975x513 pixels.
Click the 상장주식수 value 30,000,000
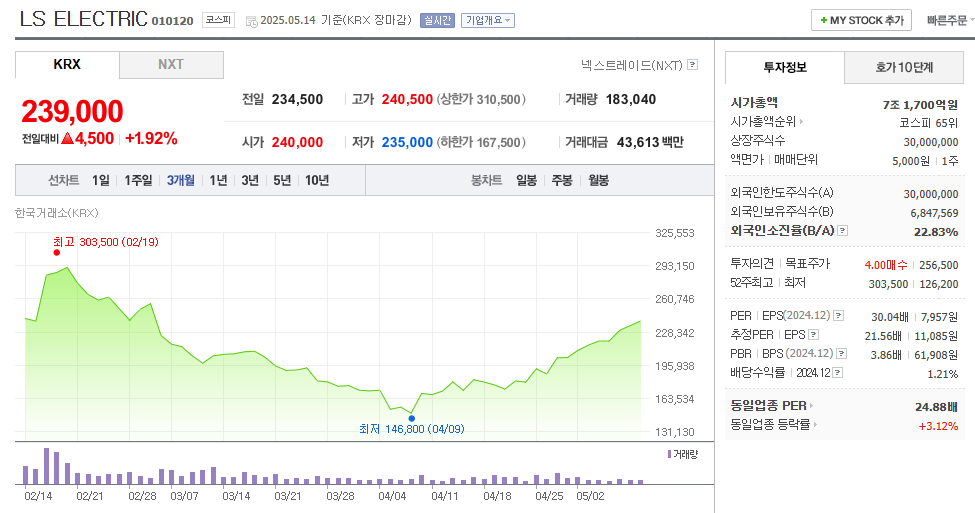(931, 142)
